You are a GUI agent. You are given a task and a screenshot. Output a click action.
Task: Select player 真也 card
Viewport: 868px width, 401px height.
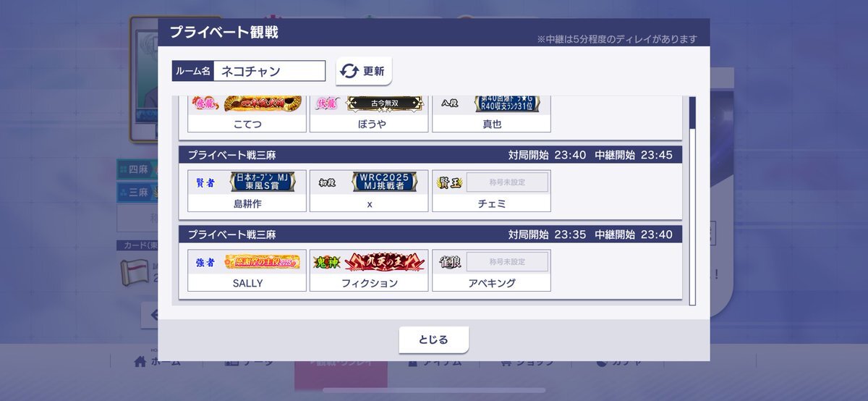click(x=491, y=114)
